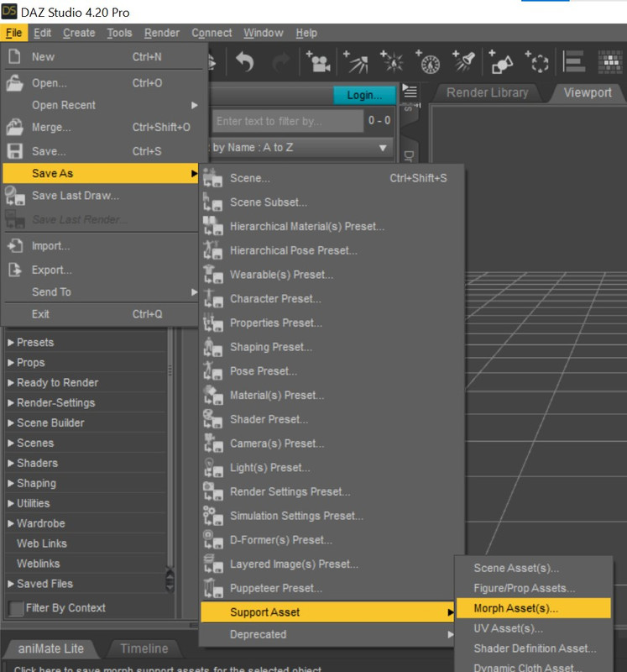Create a new camera with the toolbar icon
This screenshot has width=627, height=672.
[x=318, y=61]
